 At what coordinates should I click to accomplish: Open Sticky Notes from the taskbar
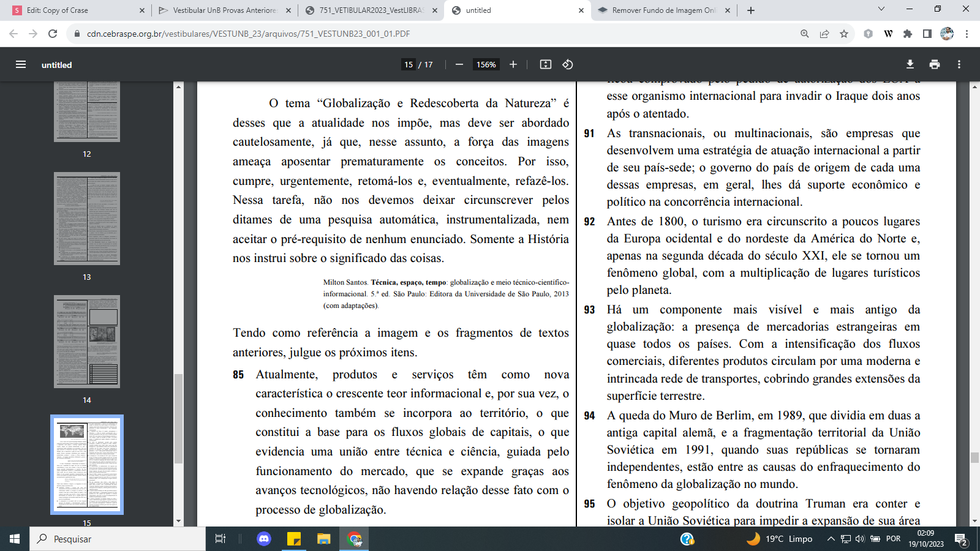(x=294, y=539)
